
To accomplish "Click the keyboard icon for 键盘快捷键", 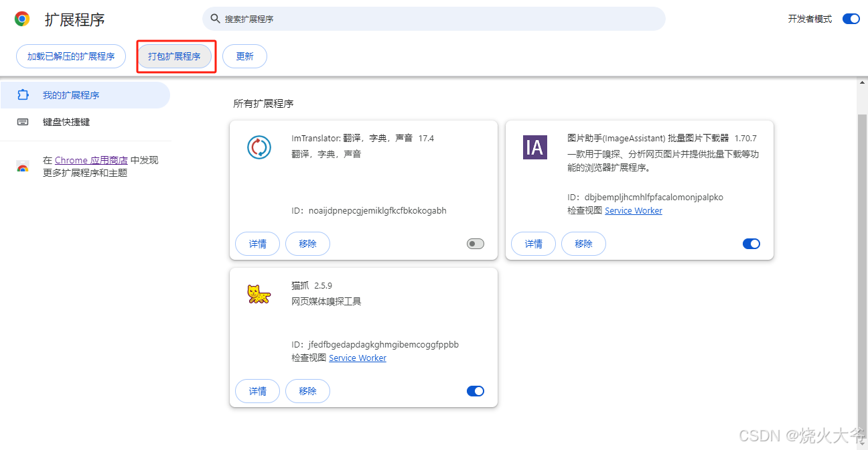I will coord(23,122).
